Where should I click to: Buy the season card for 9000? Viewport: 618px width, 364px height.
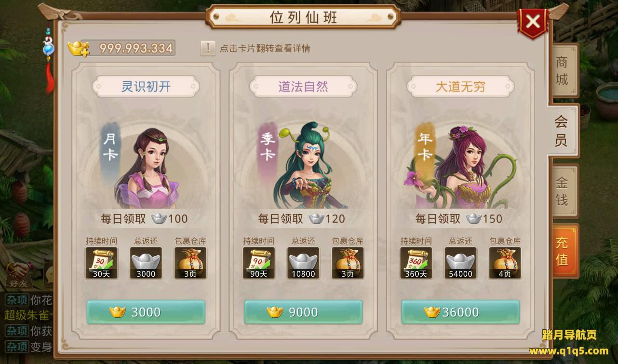[303, 312]
